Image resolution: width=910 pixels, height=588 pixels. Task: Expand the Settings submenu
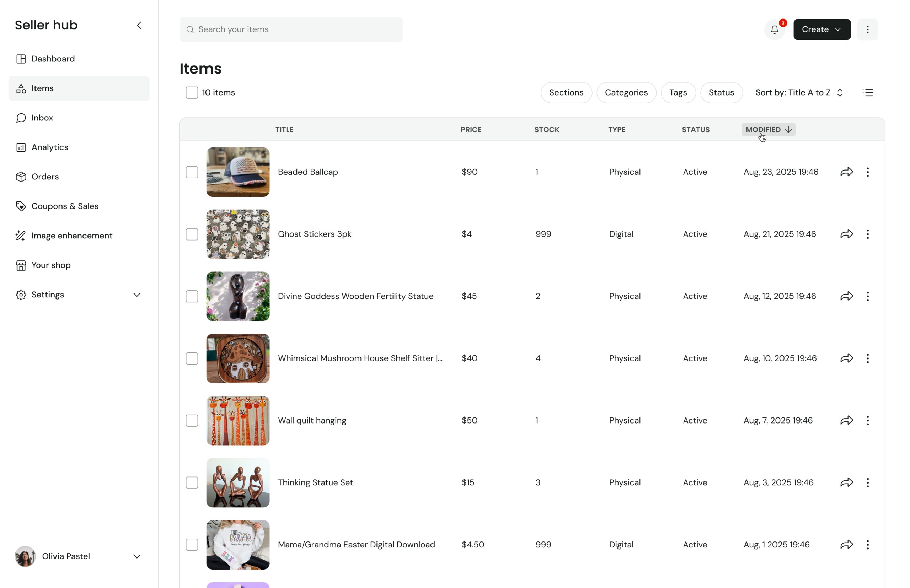point(137,295)
